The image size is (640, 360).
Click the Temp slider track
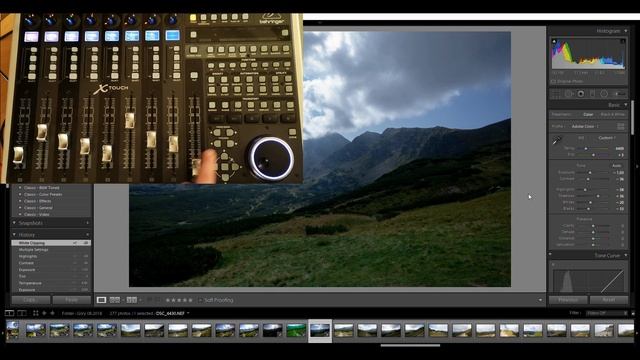pos(593,149)
